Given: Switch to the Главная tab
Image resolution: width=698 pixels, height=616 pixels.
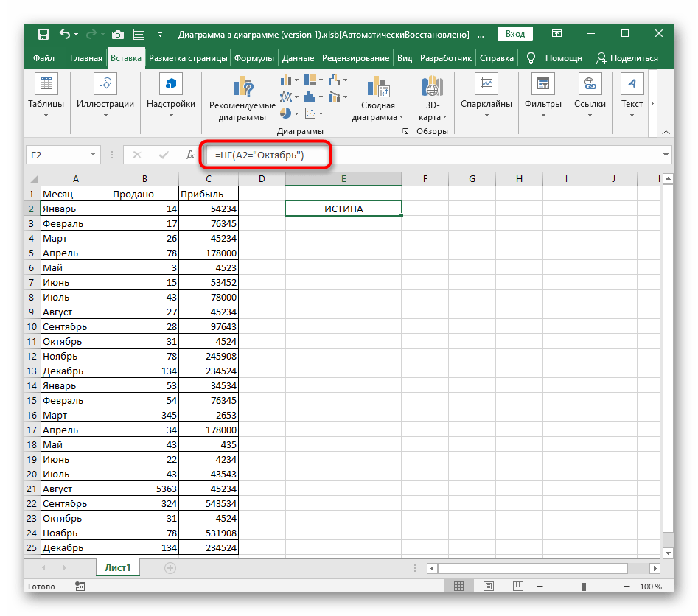Looking at the screenshot, I should tap(86, 58).
